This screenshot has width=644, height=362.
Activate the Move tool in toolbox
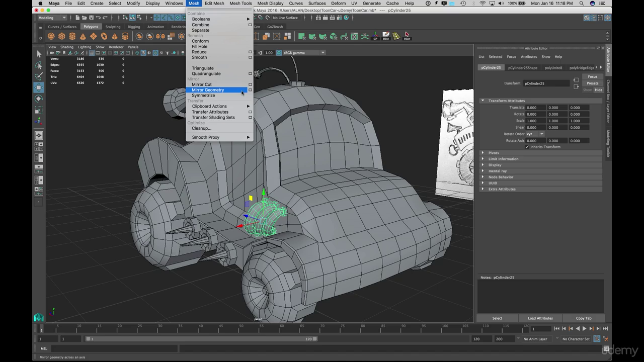tap(39, 87)
